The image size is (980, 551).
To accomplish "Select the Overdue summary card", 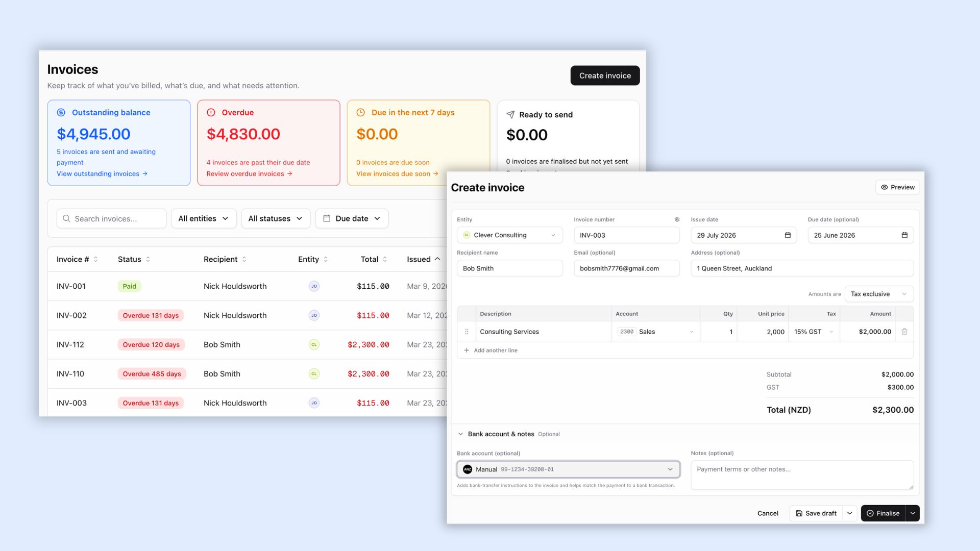I will 268,143.
